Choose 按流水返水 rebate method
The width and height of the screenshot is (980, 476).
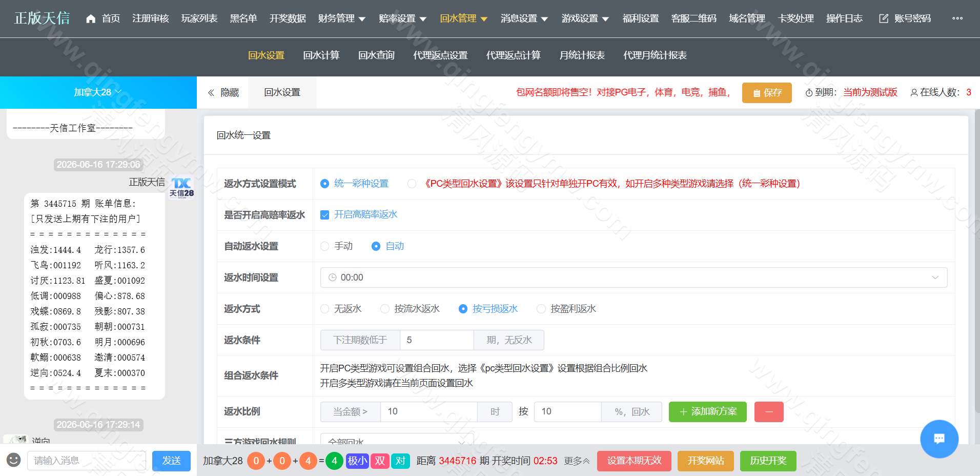click(x=411, y=309)
